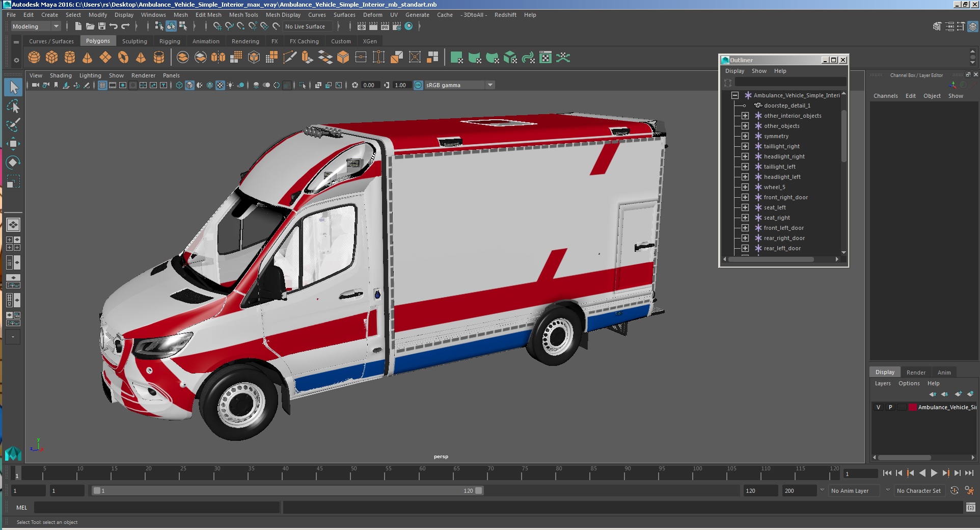
Task: Open the Mesh Tools menu
Action: (243, 15)
